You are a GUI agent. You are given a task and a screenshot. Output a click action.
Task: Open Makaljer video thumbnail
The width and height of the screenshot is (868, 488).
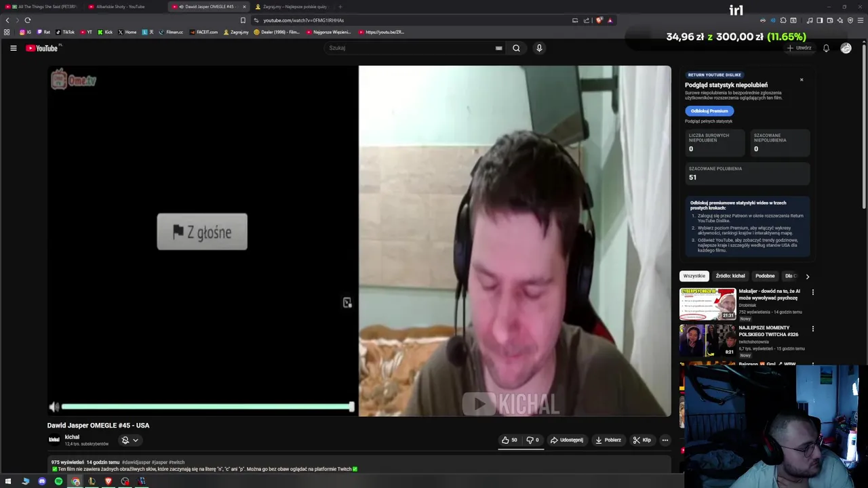(707, 304)
